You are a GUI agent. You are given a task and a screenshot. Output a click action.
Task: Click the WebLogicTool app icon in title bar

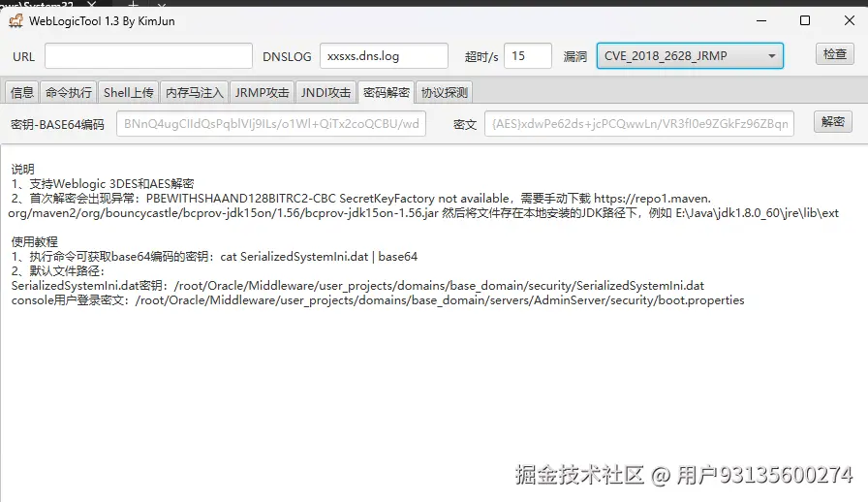click(x=16, y=21)
